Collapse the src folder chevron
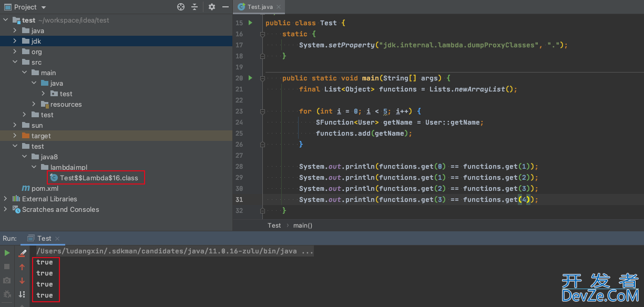The width and height of the screenshot is (644, 307). pyautogui.click(x=15, y=62)
